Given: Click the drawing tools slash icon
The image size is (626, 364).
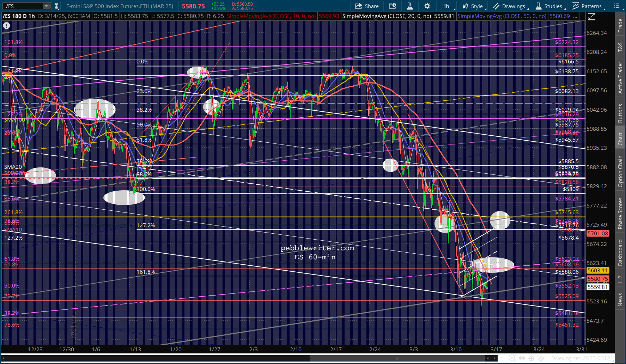Looking at the screenshot, I should (541, 358).
